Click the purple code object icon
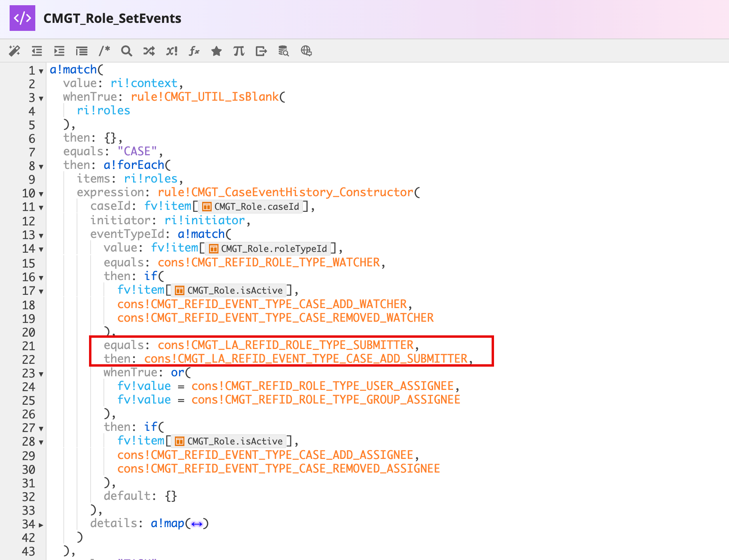 tap(22, 18)
